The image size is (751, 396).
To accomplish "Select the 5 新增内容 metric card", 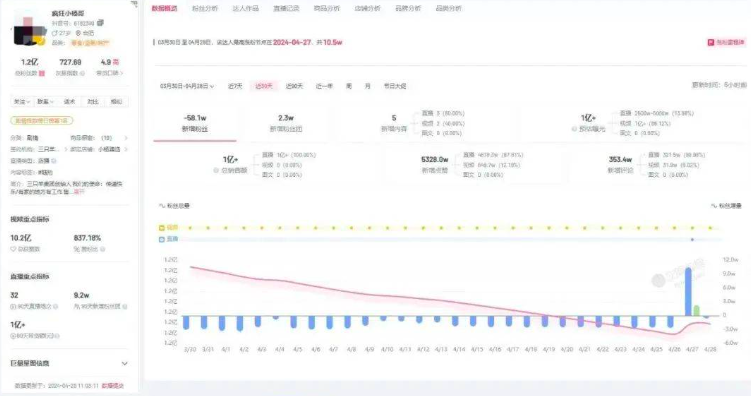I will (x=426, y=124).
